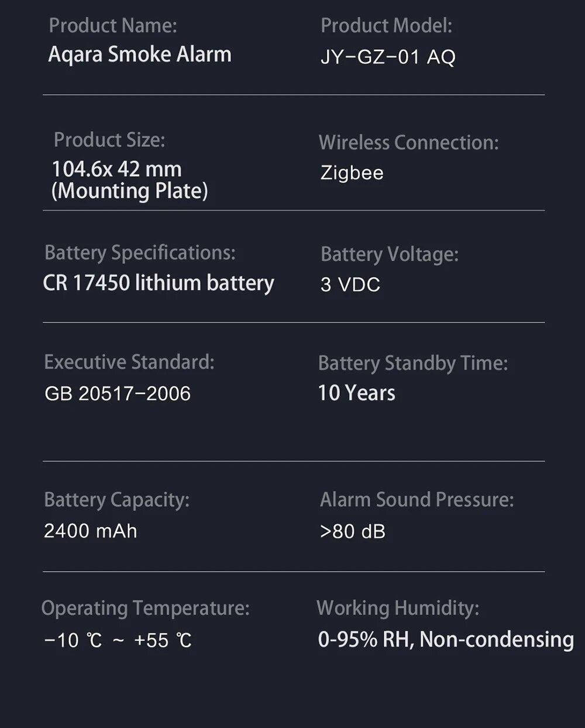Click the Battery Capacity label
This screenshot has width=585, height=728.
pyautogui.click(x=117, y=500)
